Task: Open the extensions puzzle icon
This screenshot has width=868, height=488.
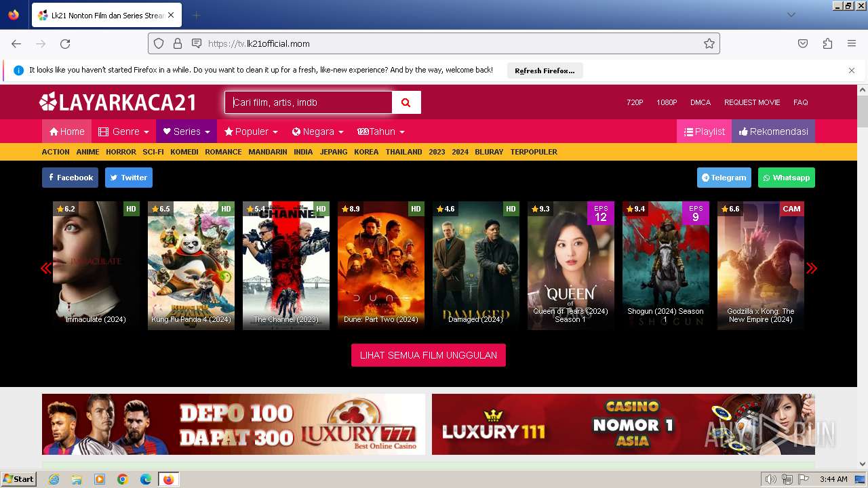Action: coord(827,43)
